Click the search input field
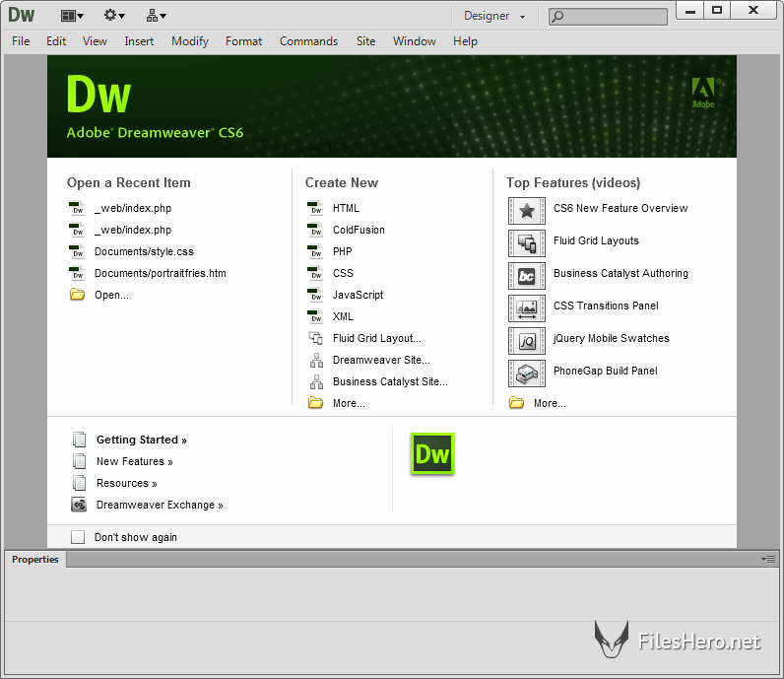Viewport: 784px width, 679px height. (608, 17)
